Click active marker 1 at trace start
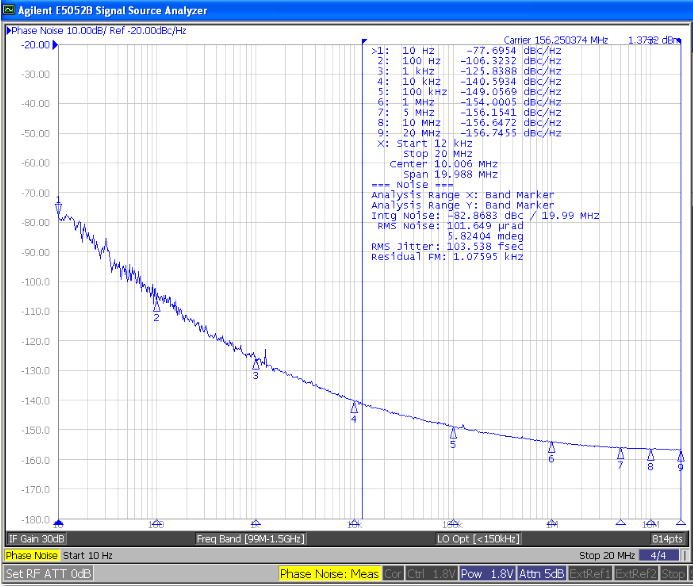This screenshot has width=693, height=586. tap(58, 208)
